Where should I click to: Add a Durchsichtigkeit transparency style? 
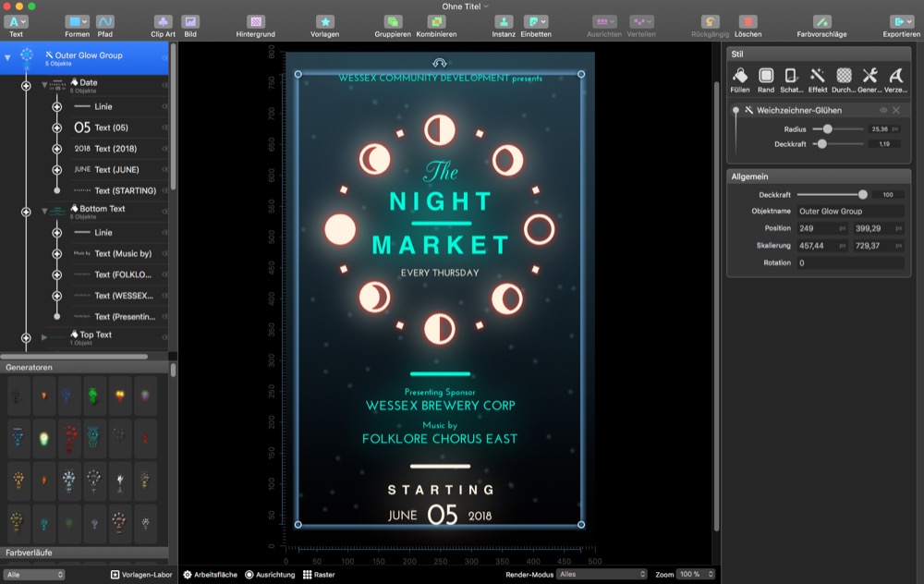point(844,80)
